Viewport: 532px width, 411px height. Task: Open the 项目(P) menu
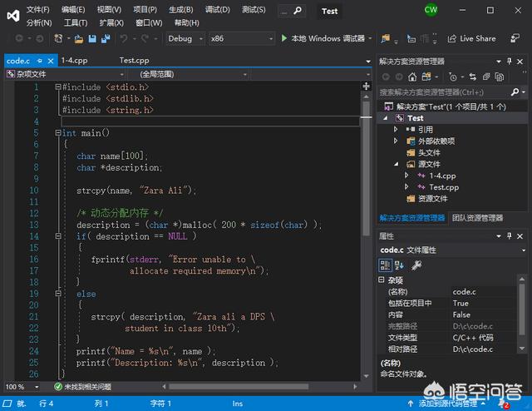coord(145,9)
